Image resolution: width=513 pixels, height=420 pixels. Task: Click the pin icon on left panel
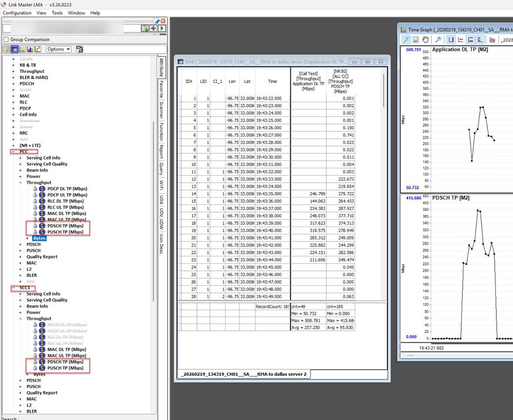tap(157, 21)
